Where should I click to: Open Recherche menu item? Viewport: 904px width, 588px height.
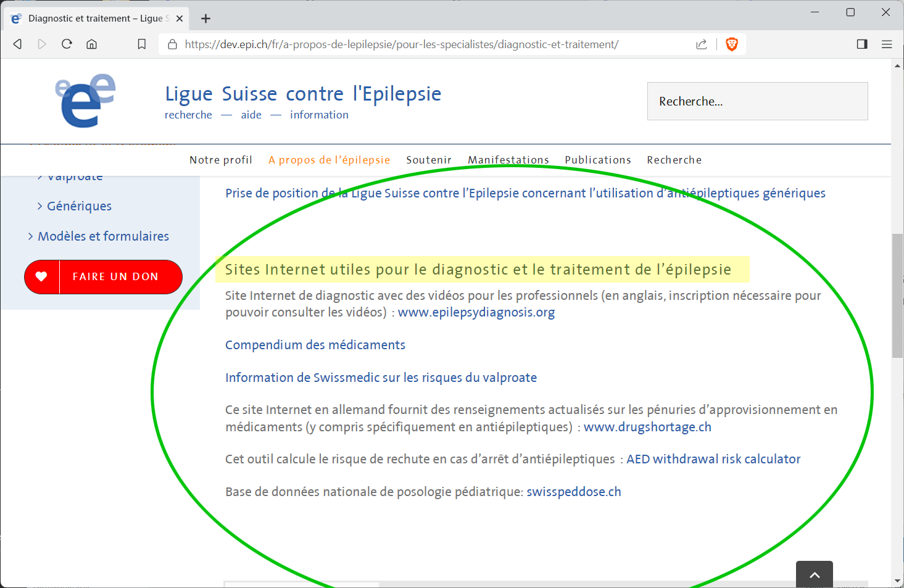point(674,160)
